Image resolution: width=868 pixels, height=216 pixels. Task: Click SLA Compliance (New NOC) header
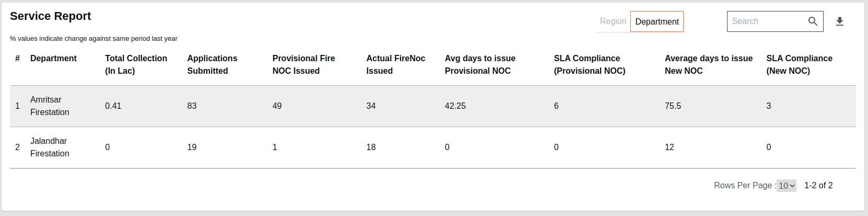[x=799, y=64]
